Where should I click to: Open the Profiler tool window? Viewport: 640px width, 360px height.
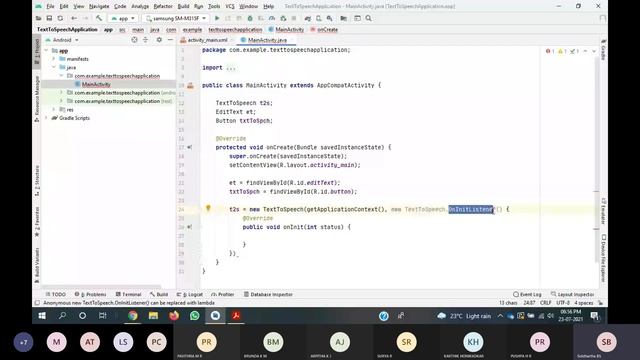click(223, 294)
